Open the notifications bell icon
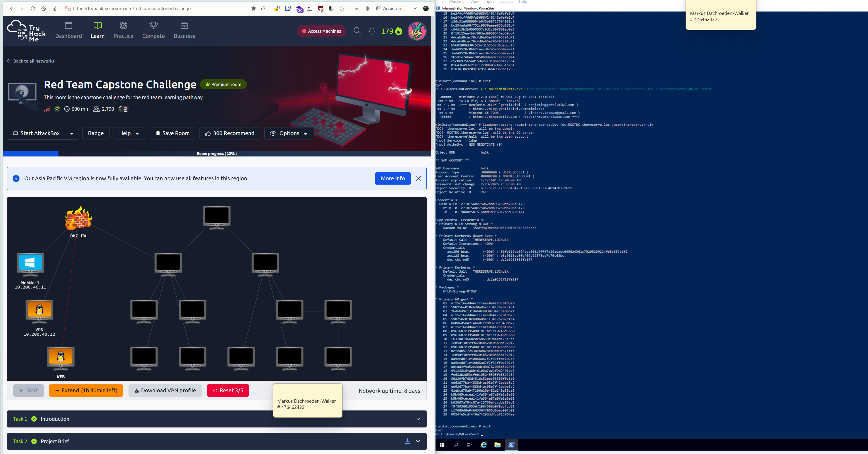This screenshot has height=454, width=868. click(x=372, y=31)
